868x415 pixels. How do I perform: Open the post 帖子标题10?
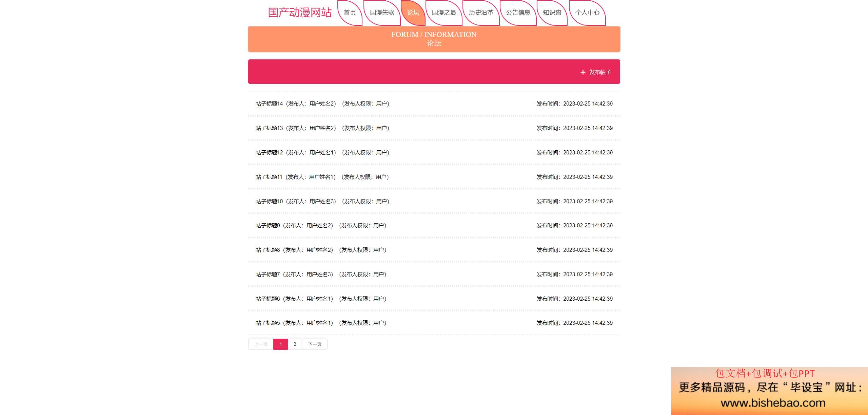[434, 202]
